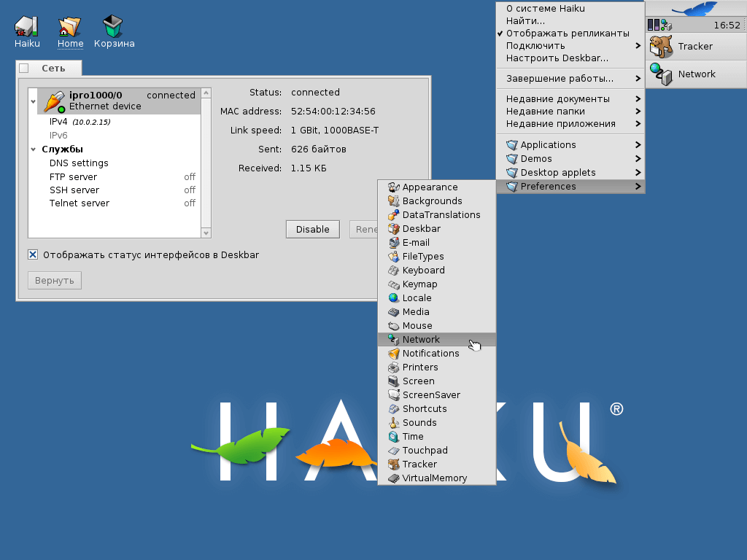The width and height of the screenshot is (747, 560).
Task: Click the Touchpad preferences icon
Action: pos(393,450)
